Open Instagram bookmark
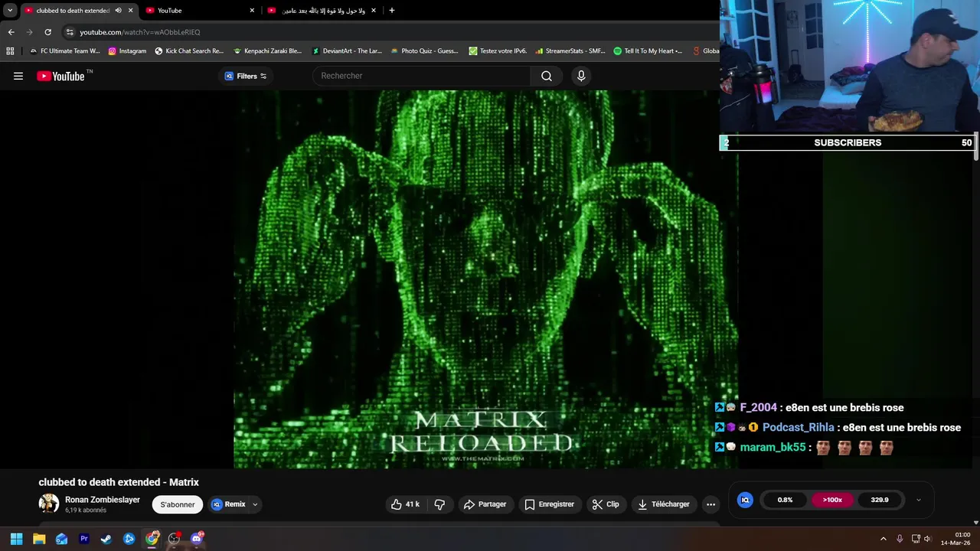 click(127, 51)
